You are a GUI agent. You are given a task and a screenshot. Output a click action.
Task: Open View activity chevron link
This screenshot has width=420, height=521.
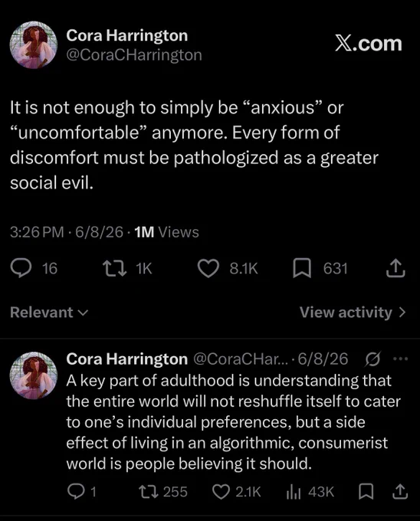353,313
